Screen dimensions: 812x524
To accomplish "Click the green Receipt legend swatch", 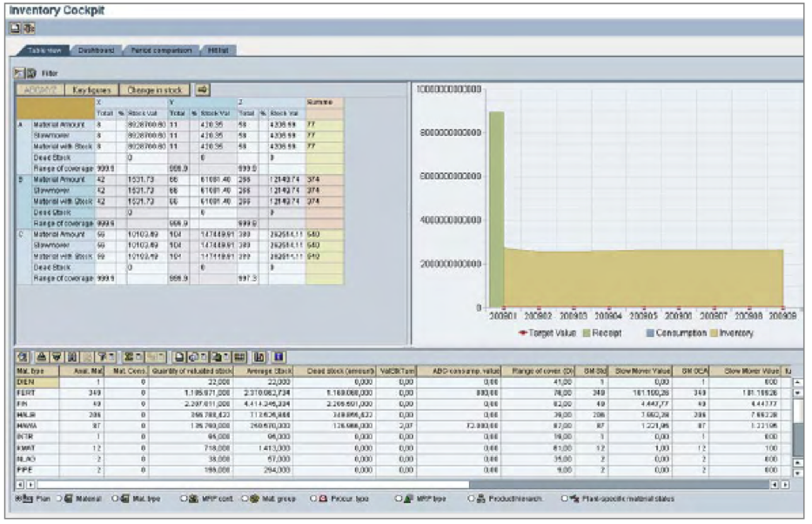I will coord(587,333).
